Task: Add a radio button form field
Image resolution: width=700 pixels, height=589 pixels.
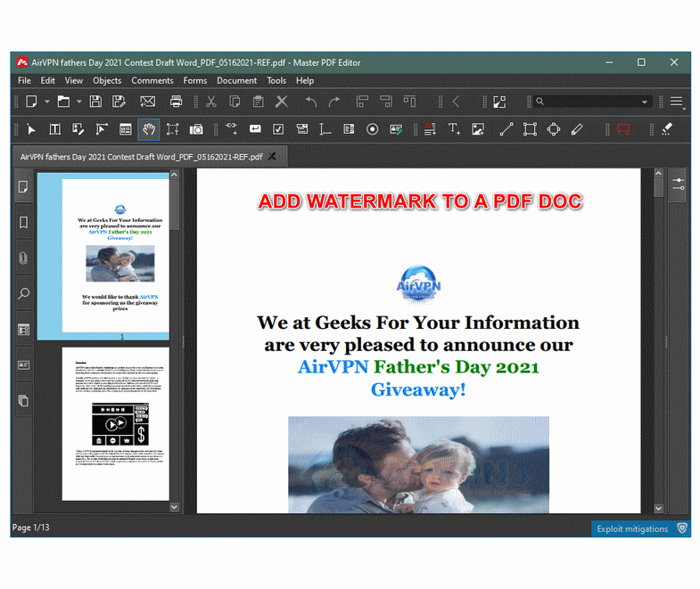Action: [373, 129]
